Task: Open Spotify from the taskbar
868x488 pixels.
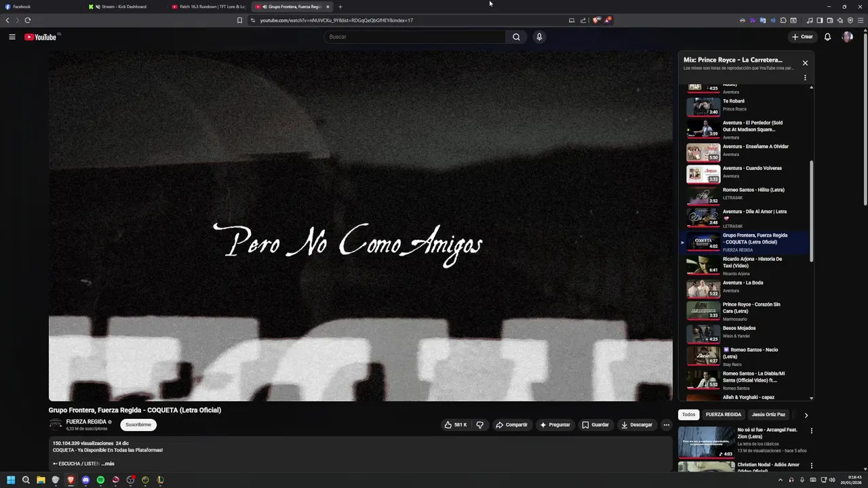Action: [100, 480]
